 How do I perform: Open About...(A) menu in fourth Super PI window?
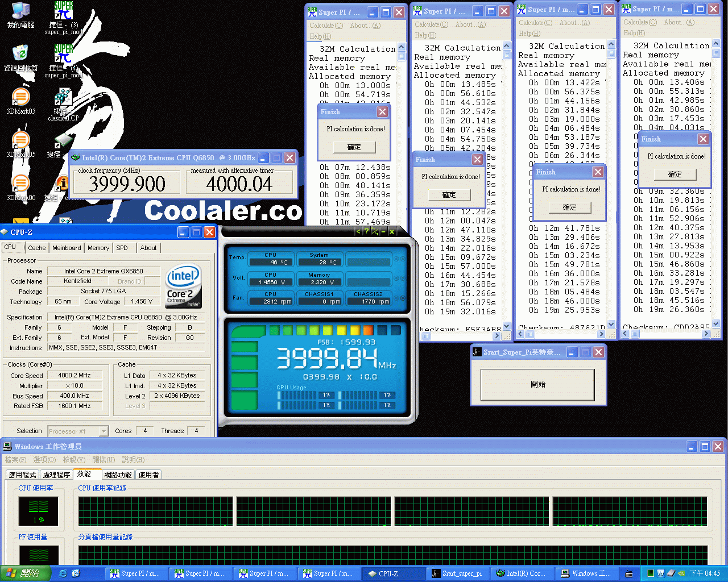point(679,22)
